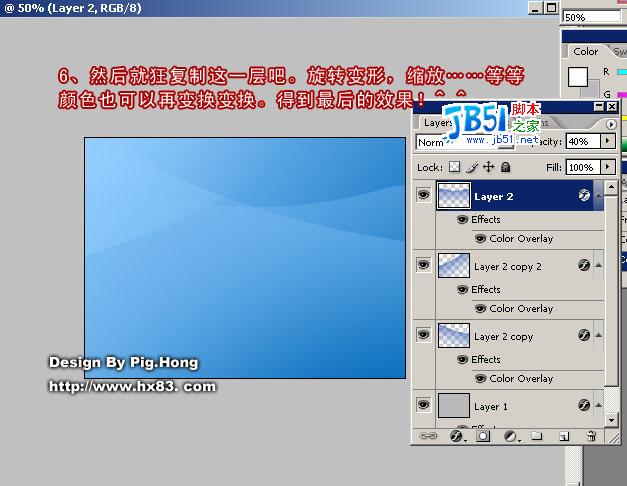The width and height of the screenshot is (627, 486).
Task: Toggle Effects visibility under Layer 2
Action: click(x=462, y=219)
